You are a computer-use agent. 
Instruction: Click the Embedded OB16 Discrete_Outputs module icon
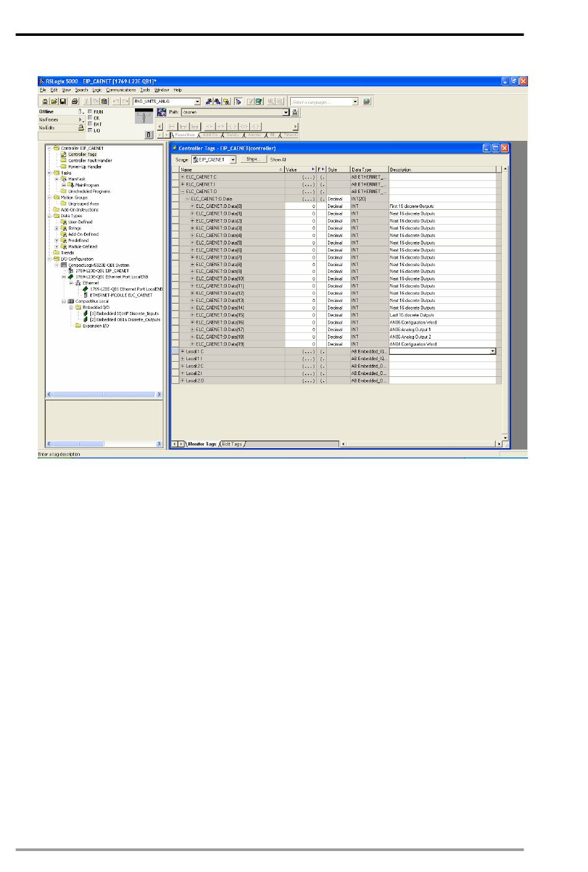[x=86, y=320]
